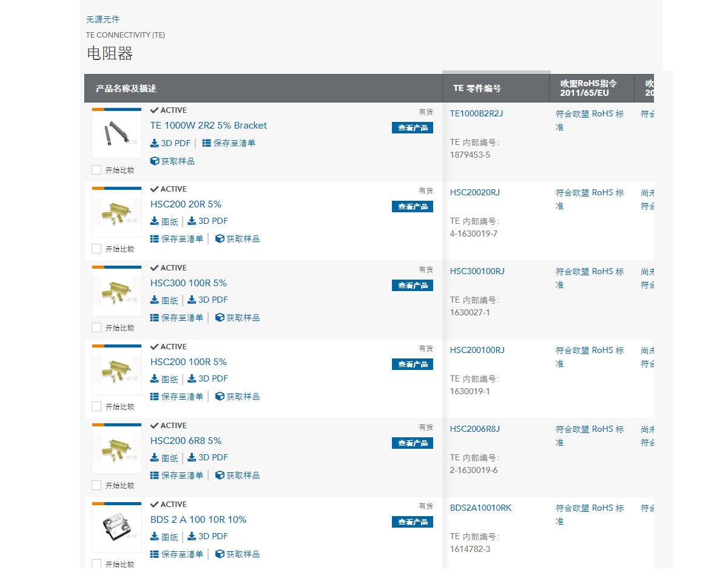The height and width of the screenshot is (581, 728).
Task: Download 3D PDF for HSC200 6R8 5%
Action: [x=207, y=458]
